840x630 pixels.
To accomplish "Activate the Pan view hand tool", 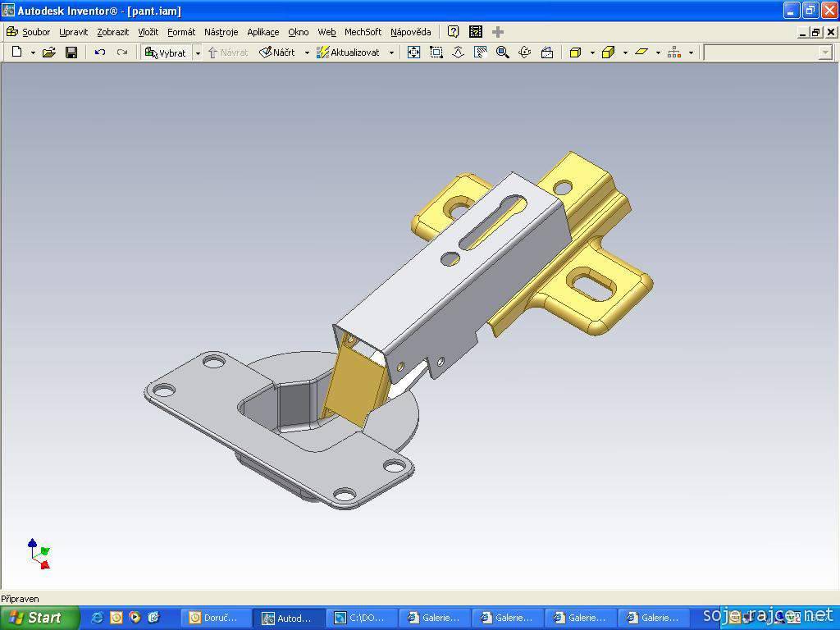I will coord(481,52).
